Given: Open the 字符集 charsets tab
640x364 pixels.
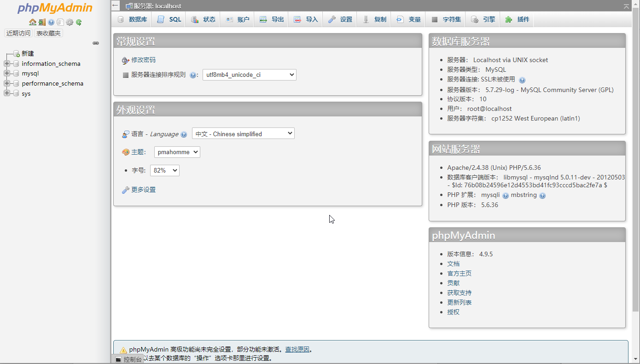Looking at the screenshot, I should point(446,19).
